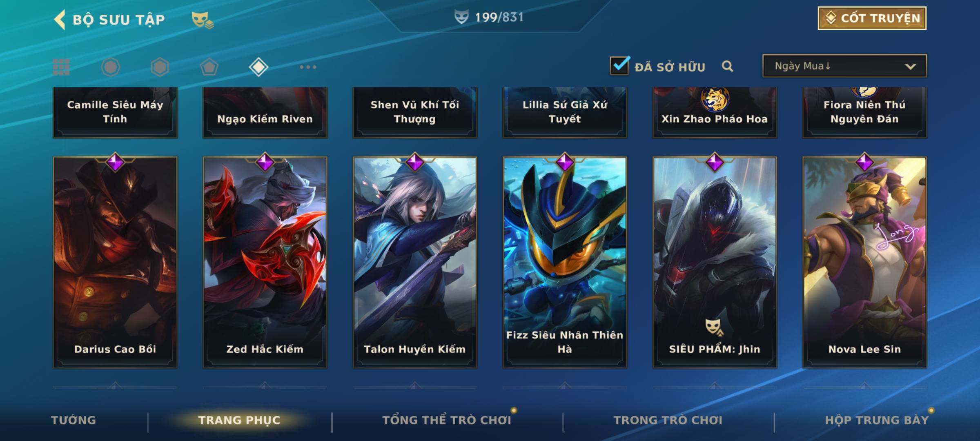Show more filters via three dots
The width and height of the screenshot is (980, 441).
pos(308,67)
